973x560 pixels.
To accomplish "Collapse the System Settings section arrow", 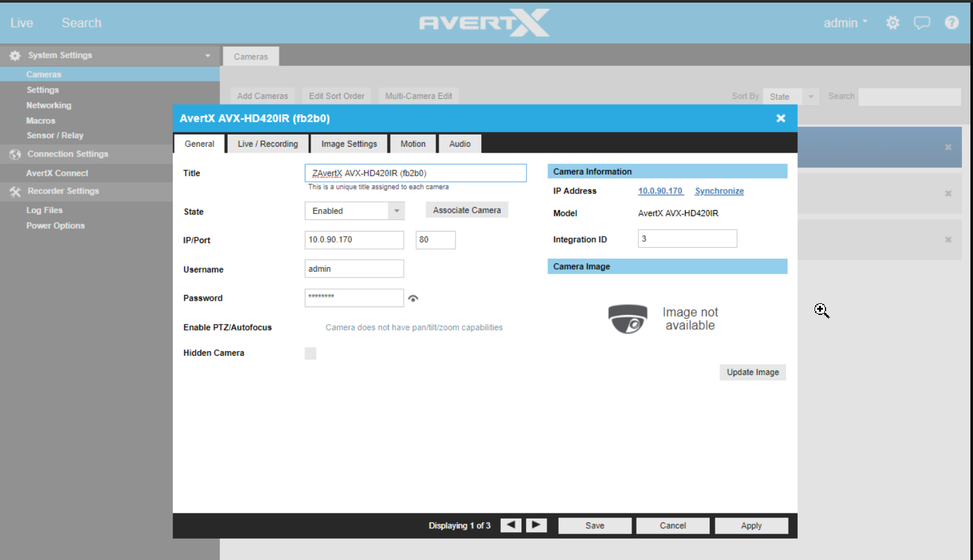I will (208, 56).
